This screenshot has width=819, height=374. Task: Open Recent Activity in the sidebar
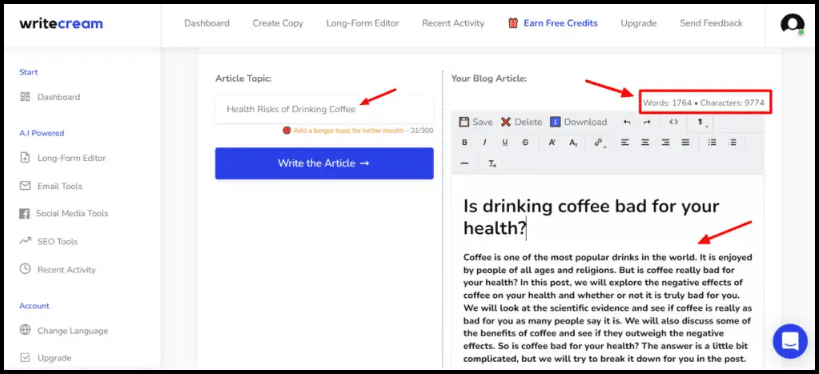pyautogui.click(x=58, y=270)
